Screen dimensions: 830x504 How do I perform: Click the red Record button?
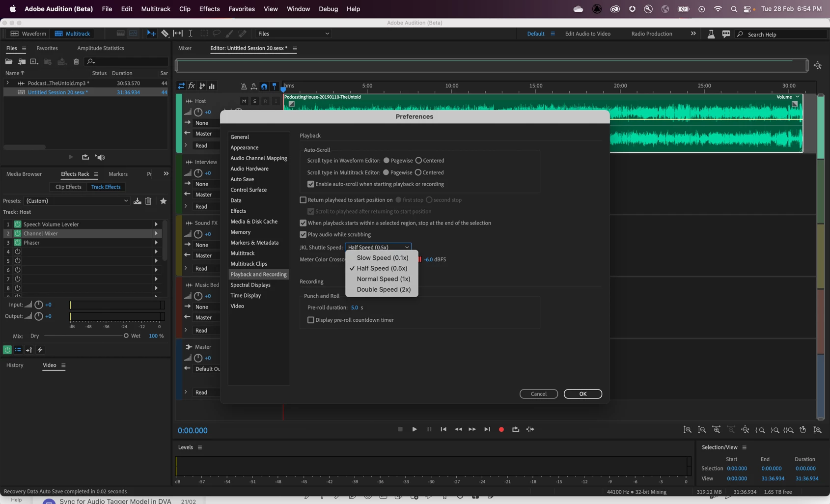pos(501,429)
